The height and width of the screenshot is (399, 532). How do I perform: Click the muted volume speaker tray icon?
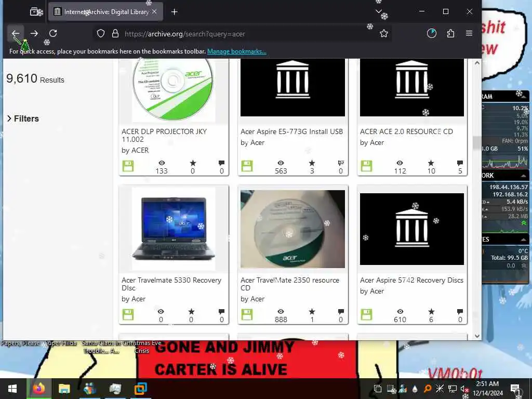point(464,389)
